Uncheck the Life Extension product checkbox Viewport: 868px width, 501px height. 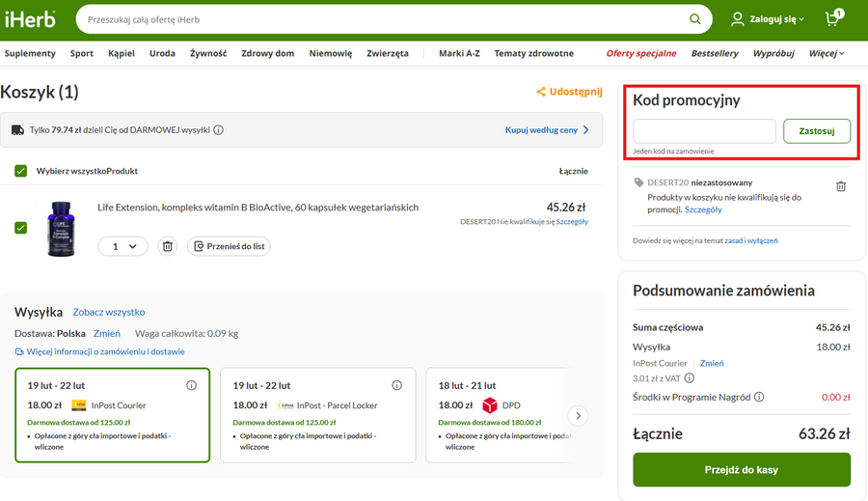21,228
